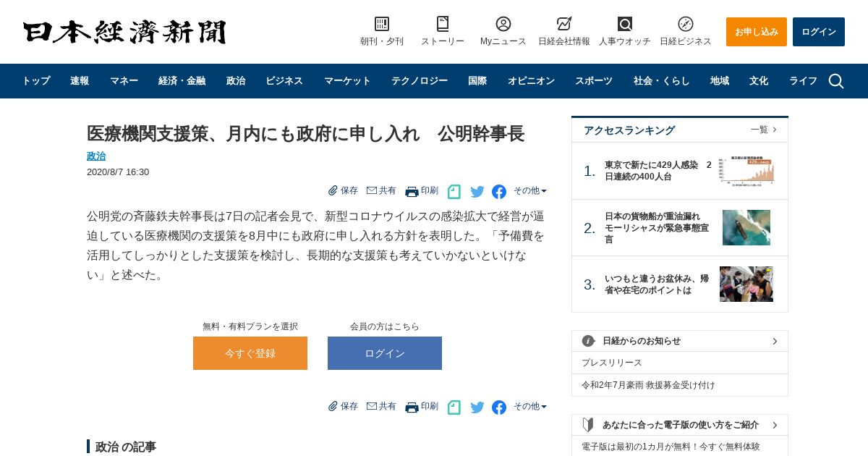
Task: Click the 今すぐ登録 button
Action: (x=250, y=353)
